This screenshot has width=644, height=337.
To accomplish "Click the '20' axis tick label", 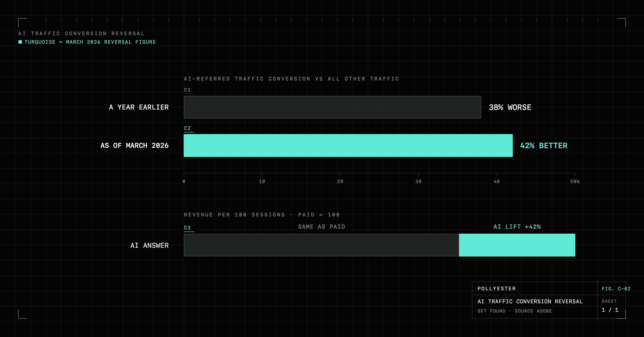I will [340, 182].
